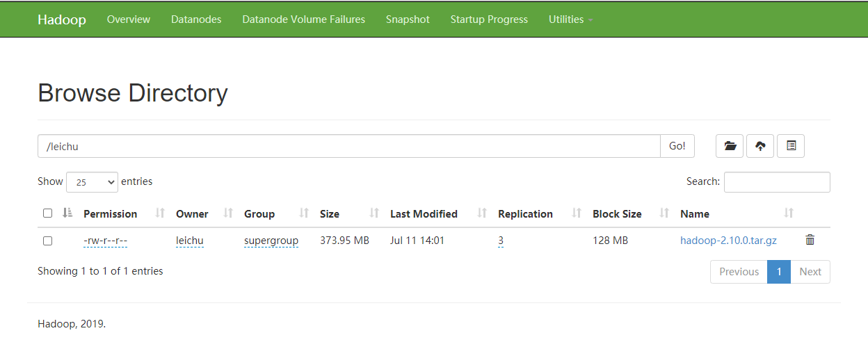
Task: Toggle the select-all header checkbox
Action: 47,213
